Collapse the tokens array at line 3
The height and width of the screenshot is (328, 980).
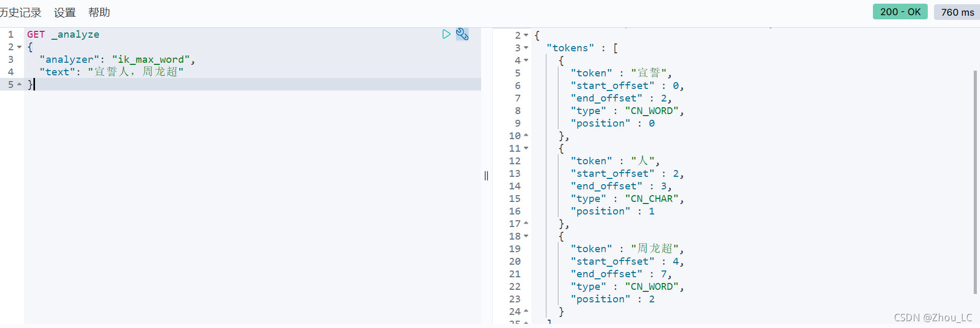(526, 48)
